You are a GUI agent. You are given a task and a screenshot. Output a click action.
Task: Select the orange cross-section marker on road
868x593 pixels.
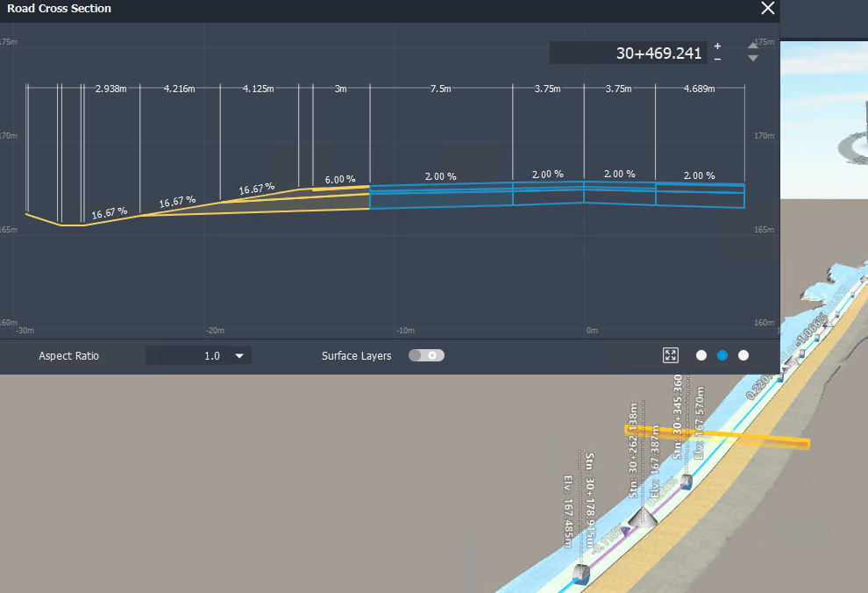click(717, 436)
